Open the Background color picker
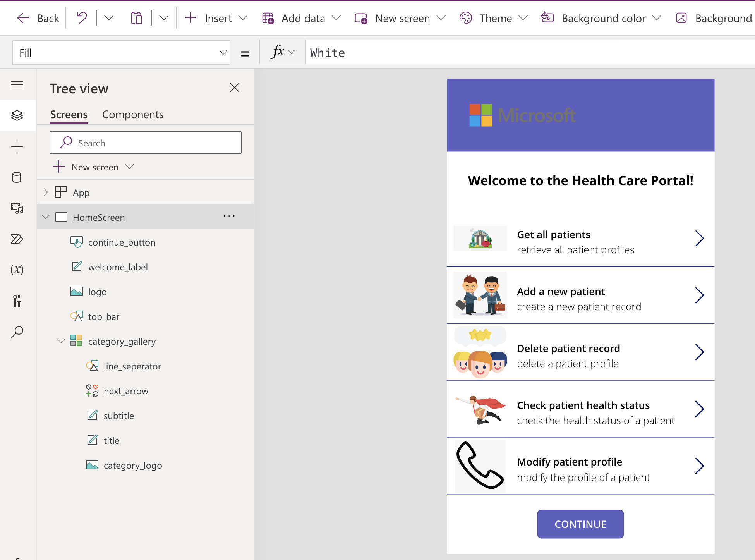 [x=601, y=18]
